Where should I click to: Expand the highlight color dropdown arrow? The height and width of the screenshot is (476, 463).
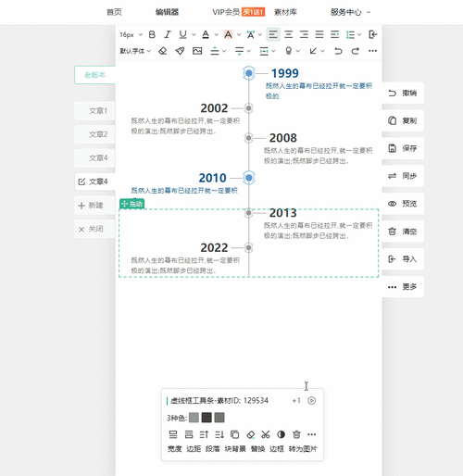point(239,34)
